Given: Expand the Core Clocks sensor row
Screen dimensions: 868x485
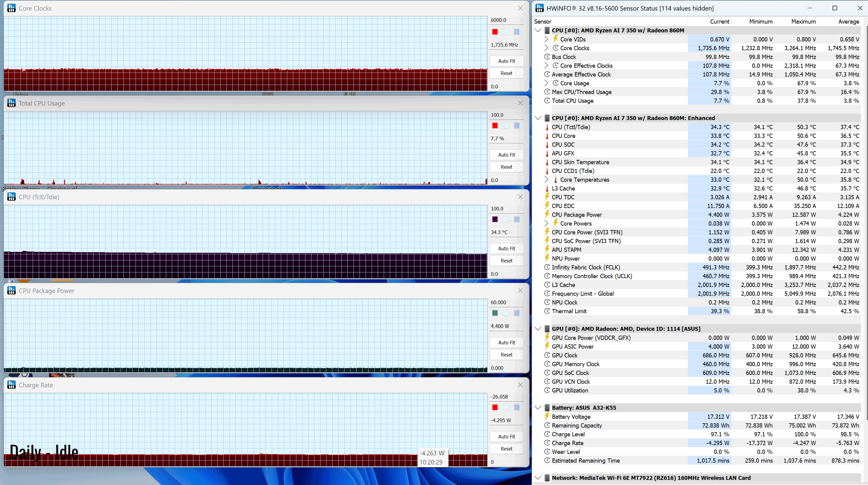Looking at the screenshot, I should 546,48.
